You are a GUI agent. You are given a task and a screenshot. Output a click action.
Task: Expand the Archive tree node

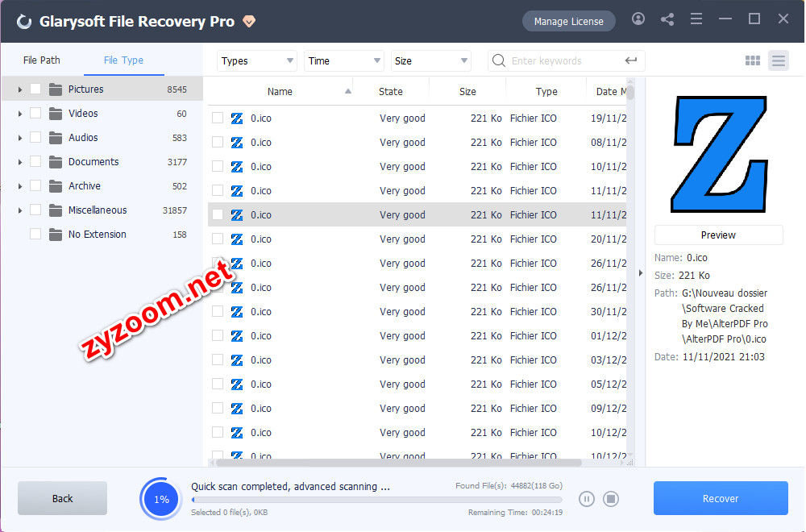click(x=20, y=186)
